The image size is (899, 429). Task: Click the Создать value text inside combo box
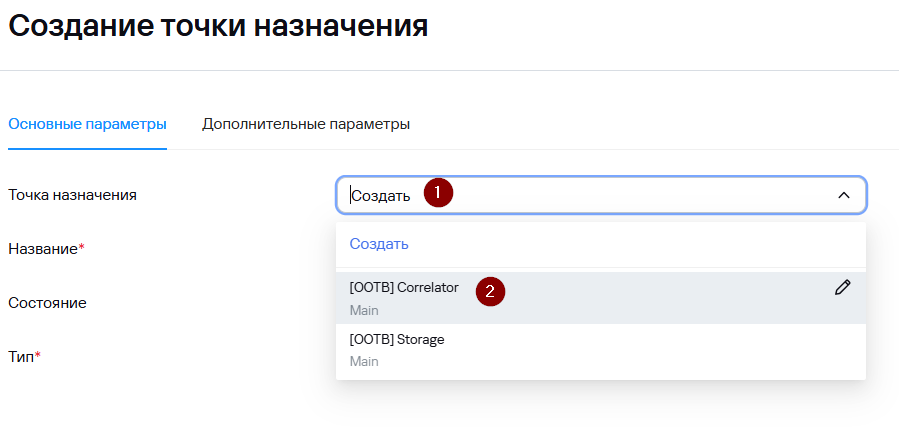380,196
